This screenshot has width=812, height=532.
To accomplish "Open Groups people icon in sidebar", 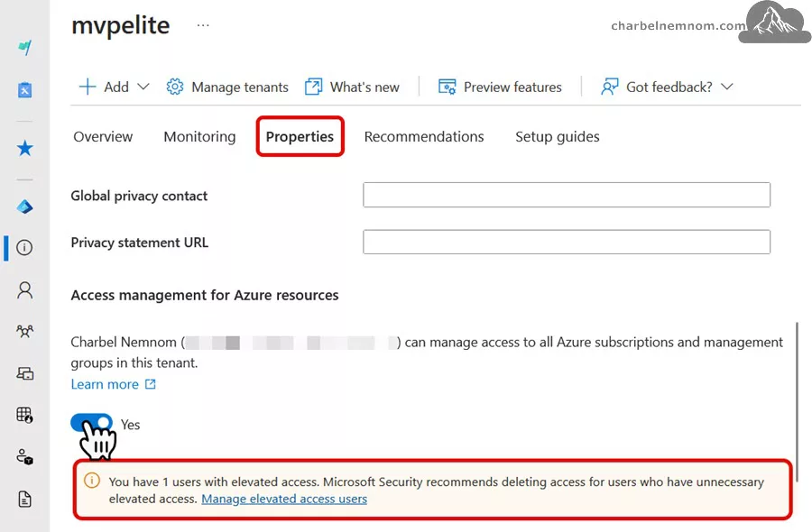I will click(x=24, y=331).
